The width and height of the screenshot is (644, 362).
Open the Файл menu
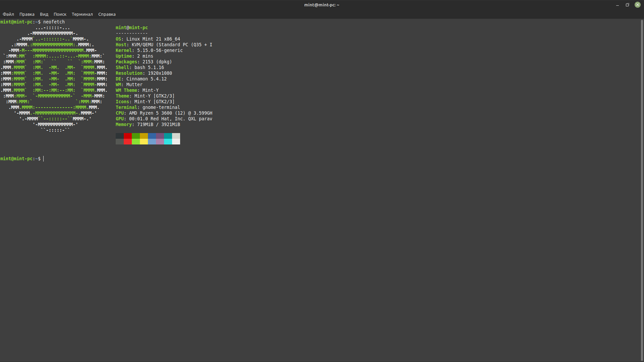tap(8, 14)
